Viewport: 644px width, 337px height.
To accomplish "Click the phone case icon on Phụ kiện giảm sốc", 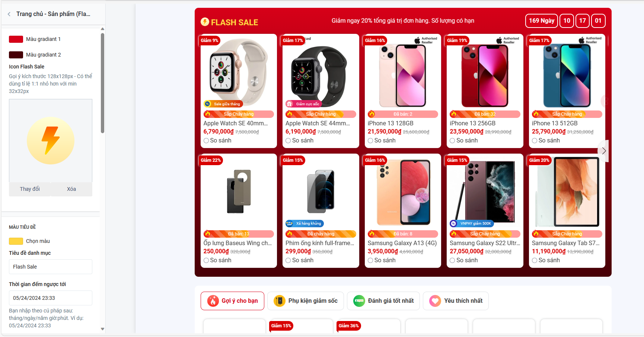I will pyautogui.click(x=279, y=301).
